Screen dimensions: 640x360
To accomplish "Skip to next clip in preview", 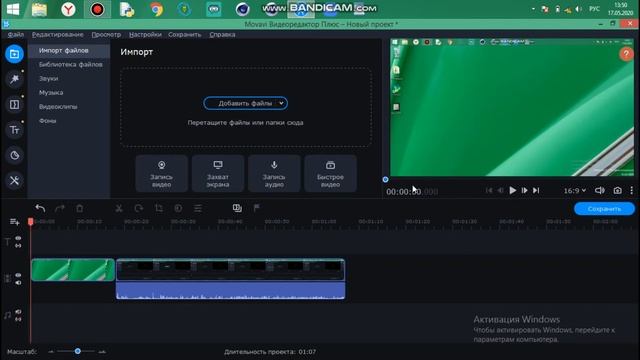I will 536,191.
